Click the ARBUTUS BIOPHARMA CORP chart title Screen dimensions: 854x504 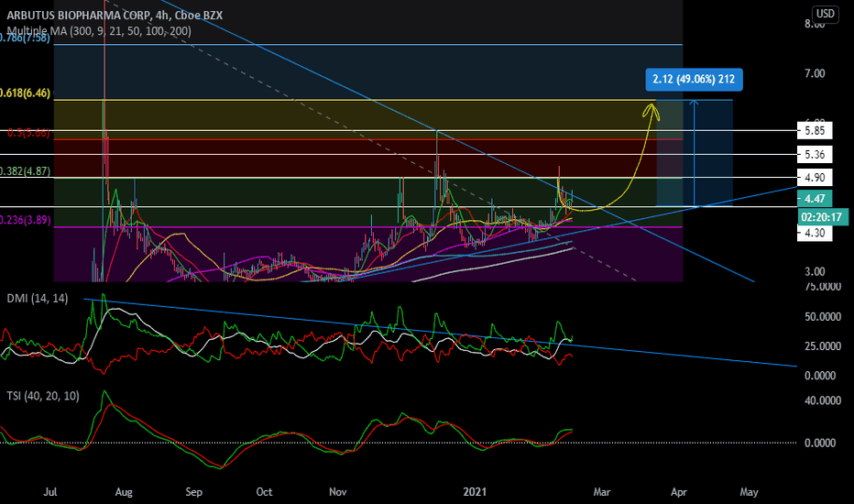[115, 16]
